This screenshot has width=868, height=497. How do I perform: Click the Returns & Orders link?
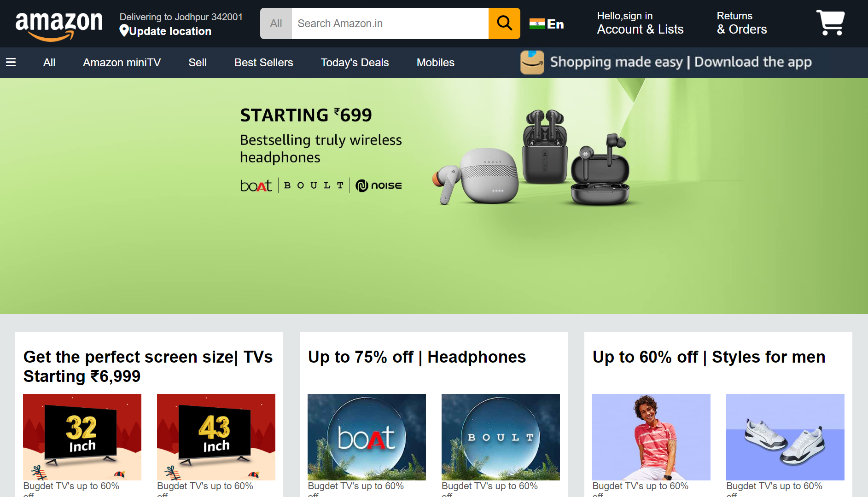[x=741, y=23]
